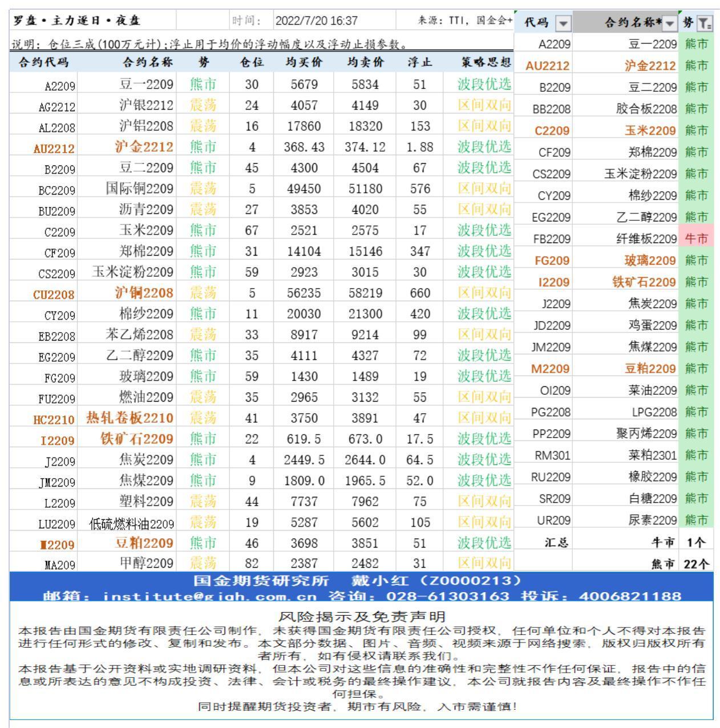Viewport: 720px width, 728px height.
Task: Click the 燃油2209 name cell
Action: pos(127,398)
